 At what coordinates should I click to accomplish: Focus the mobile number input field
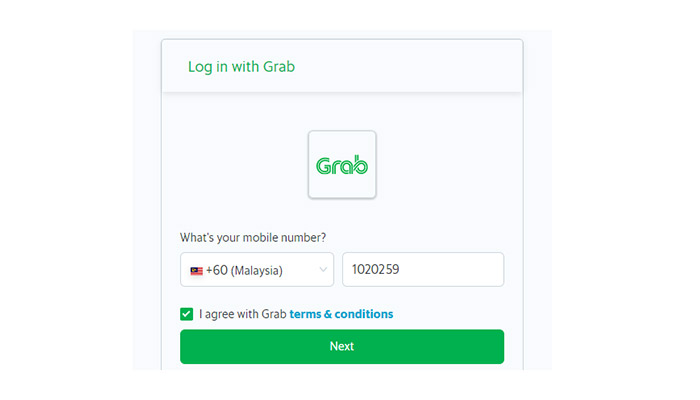point(423,270)
